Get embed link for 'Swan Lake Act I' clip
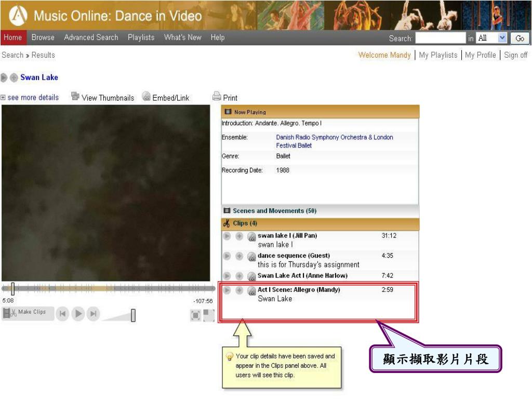The width and height of the screenshot is (532, 399). coord(251,276)
